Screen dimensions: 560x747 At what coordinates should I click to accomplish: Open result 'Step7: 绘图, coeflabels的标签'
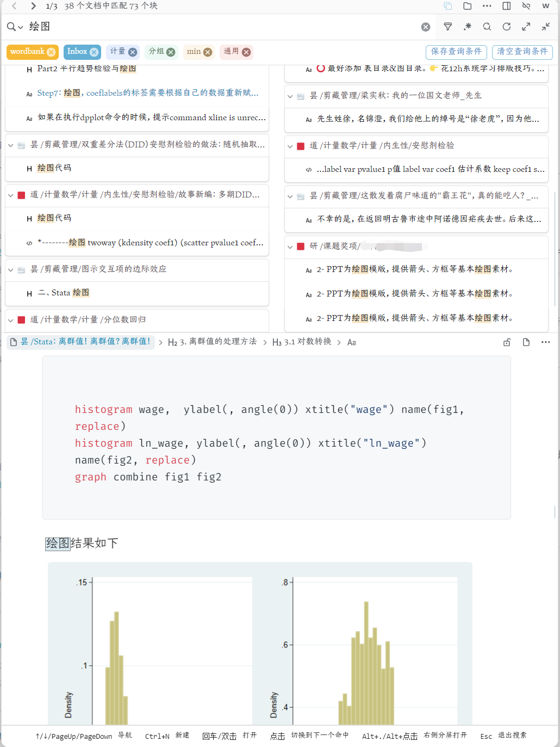(137, 93)
